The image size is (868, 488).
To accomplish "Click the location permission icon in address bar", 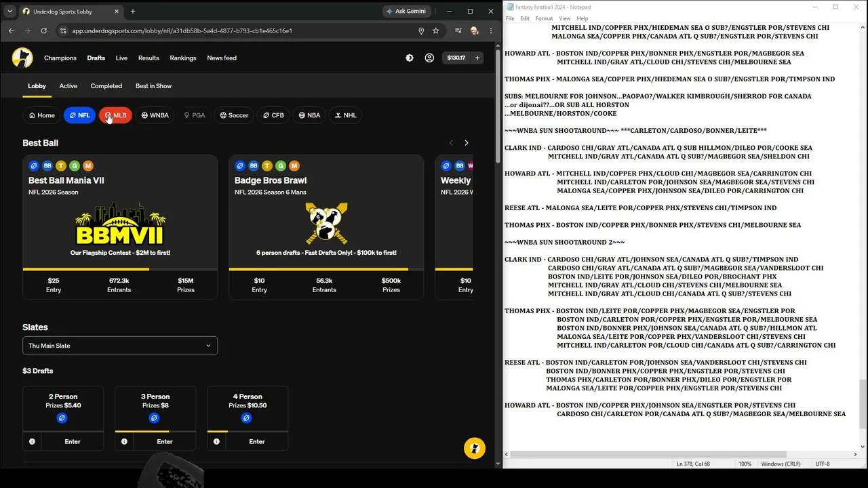I will (421, 30).
